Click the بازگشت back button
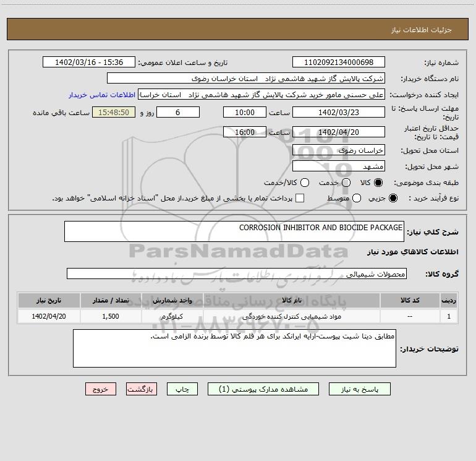Viewport: 476px width, 461px height. point(142,389)
